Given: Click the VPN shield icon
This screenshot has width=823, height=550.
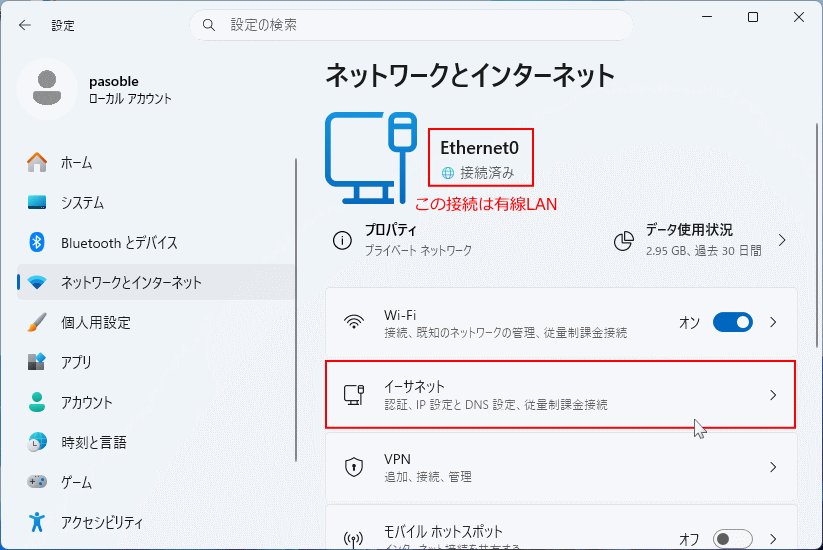Looking at the screenshot, I should click(354, 467).
